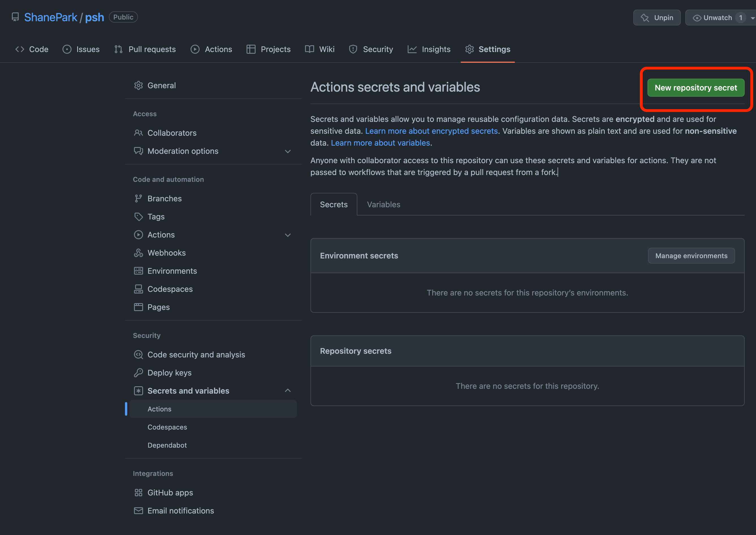Viewport: 756px width, 535px height.
Task: Click the Webhooks icon in sidebar
Action: click(x=138, y=253)
